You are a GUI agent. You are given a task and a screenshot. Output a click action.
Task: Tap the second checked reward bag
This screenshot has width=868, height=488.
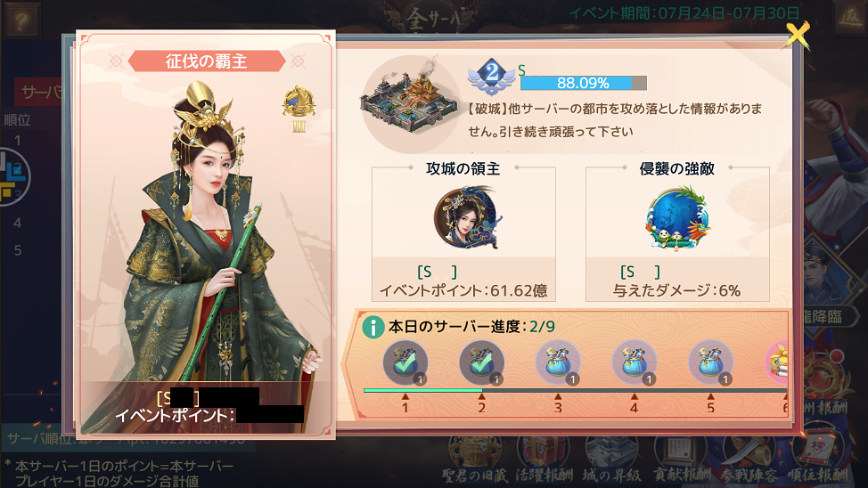481,362
